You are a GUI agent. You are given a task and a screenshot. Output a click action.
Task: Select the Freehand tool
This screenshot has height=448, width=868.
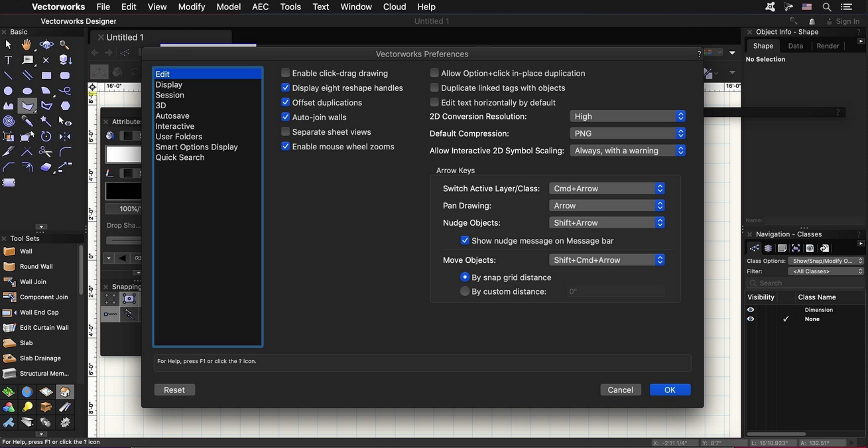(x=64, y=91)
